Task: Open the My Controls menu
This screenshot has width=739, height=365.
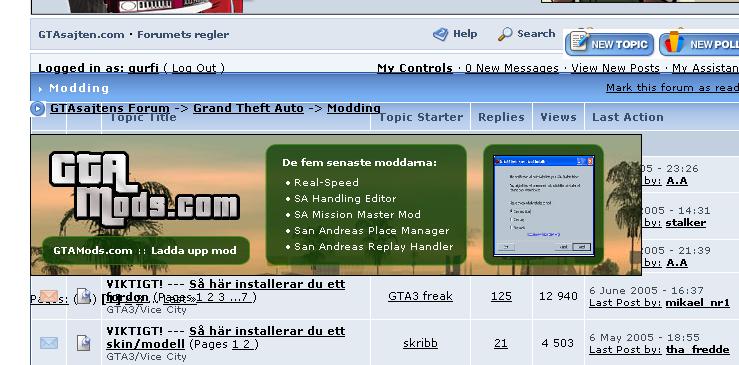Action: pos(415,68)
